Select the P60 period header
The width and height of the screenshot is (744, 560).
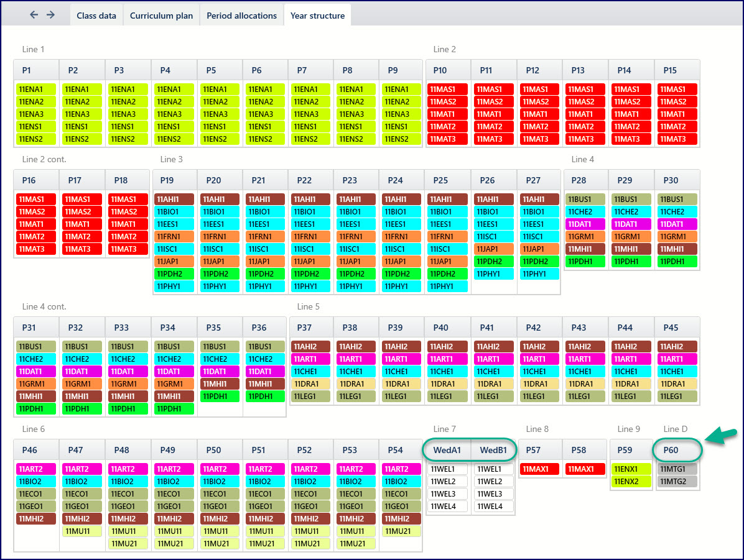[x=677, y=450]
